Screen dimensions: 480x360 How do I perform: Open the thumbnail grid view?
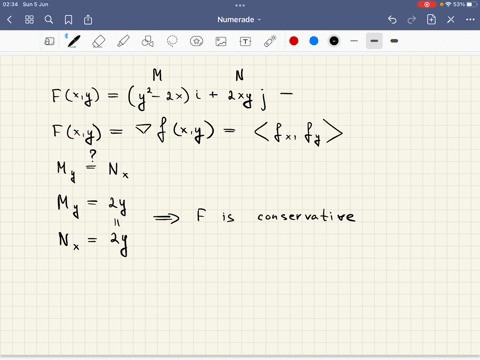(29, 20)
